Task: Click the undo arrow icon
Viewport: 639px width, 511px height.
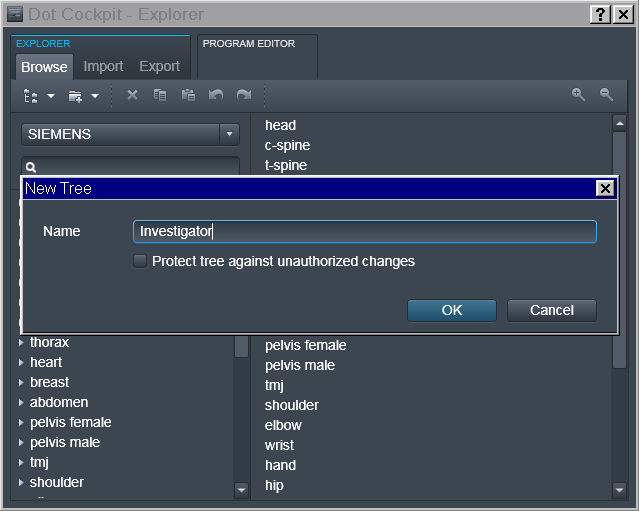Action: tap(216, 95)
